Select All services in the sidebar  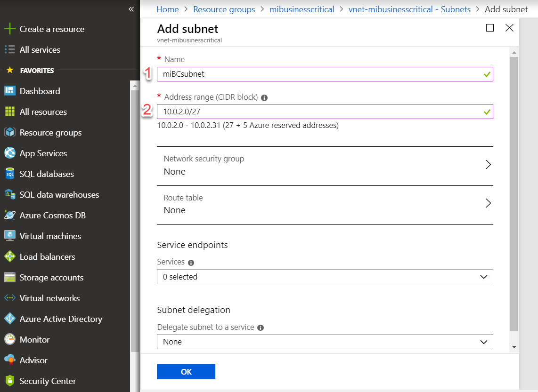pos(40,50)
